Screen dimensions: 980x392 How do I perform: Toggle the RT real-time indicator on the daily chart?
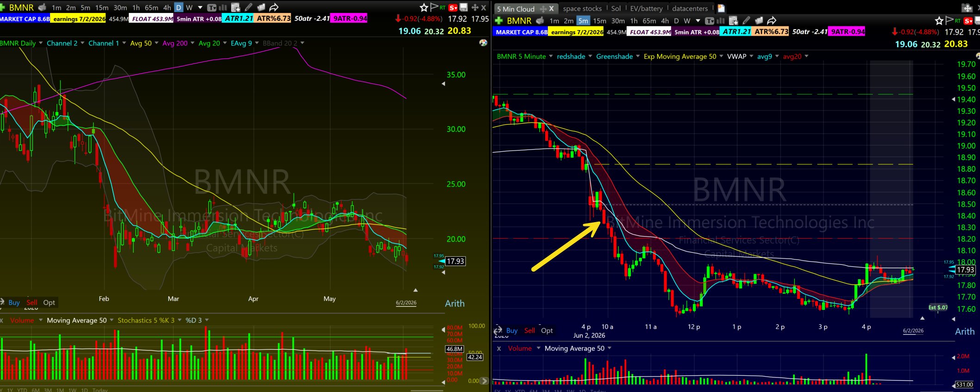click(x=443, y=7)
